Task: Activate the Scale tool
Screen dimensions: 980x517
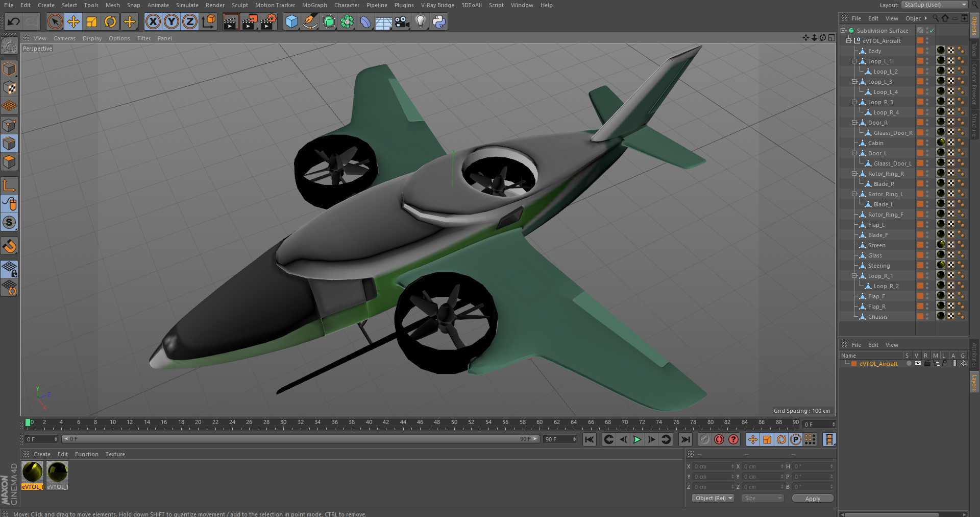Action: coord(92,21)
